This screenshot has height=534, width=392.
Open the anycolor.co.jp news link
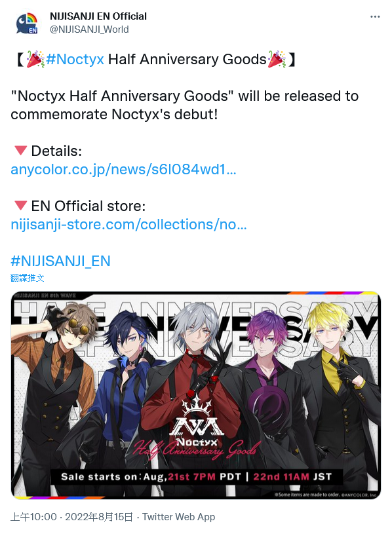tap(123, 169)
